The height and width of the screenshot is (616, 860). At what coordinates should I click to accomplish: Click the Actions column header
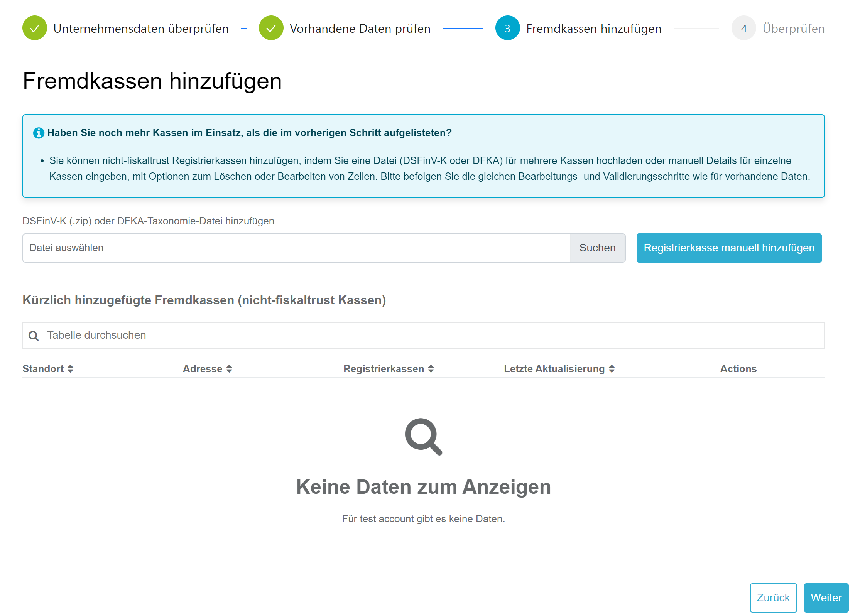click(x=738, y=369)
